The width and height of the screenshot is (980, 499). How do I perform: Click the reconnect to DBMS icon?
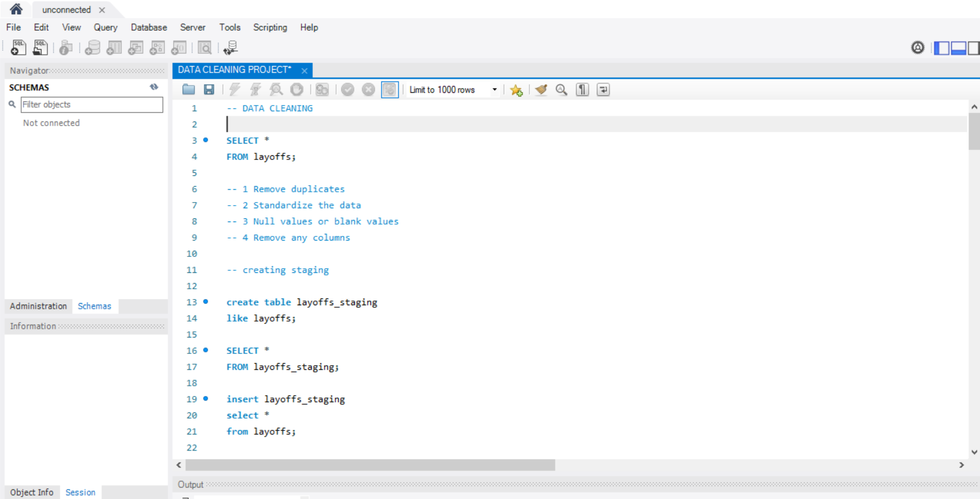[230, 48]
